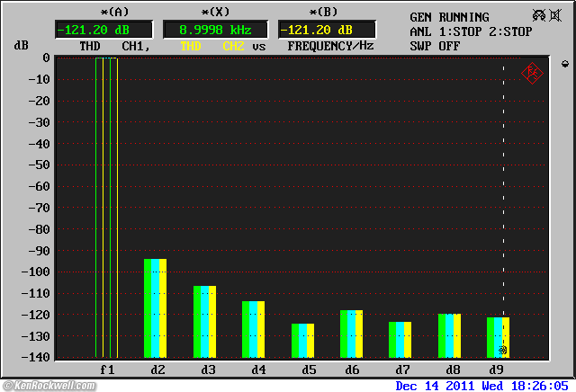576x392 pixels.
Task: Click the yellow CH2 trace label
Action: 232,45
